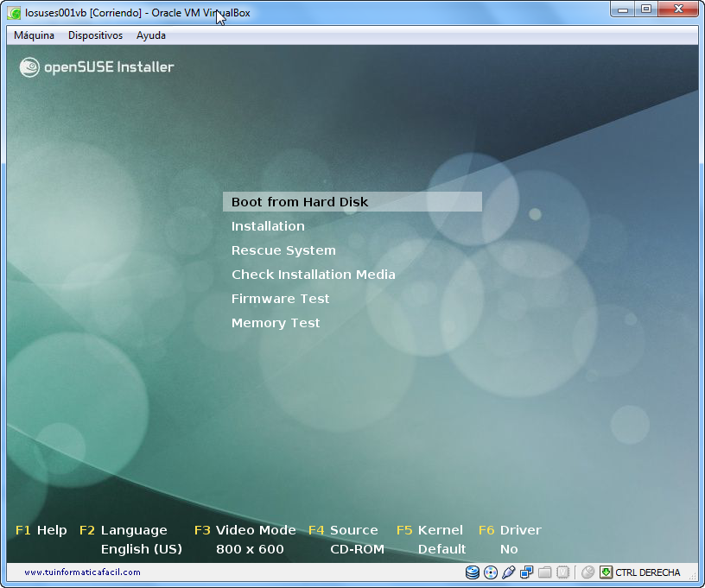
Task: Select Boot from Hard Disk entry
Action: point(352,202)
